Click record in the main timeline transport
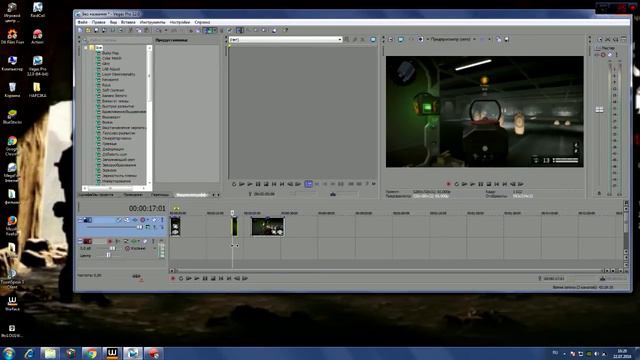The image size is (640, 360). pyautogui.click(x=173, y=278)
